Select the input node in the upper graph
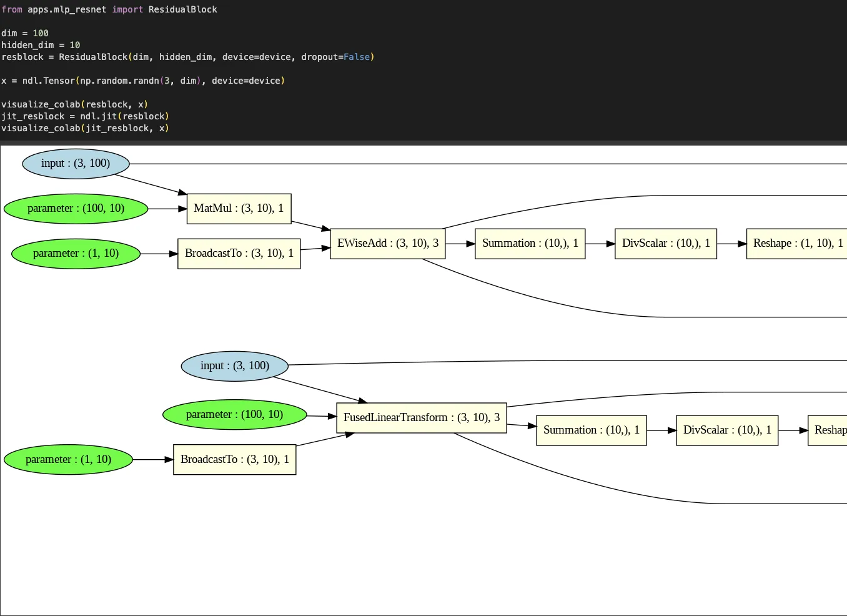 (76, 164)
